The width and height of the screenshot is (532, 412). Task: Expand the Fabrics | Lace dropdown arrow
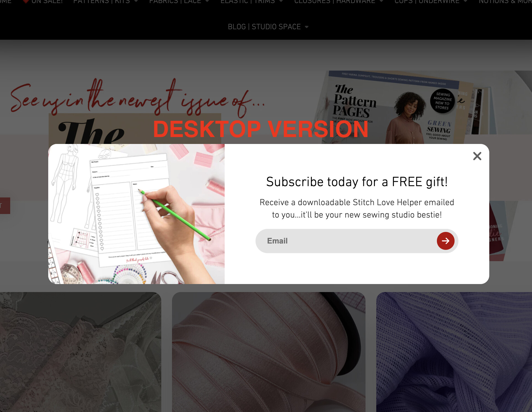[x=207, y=1]
